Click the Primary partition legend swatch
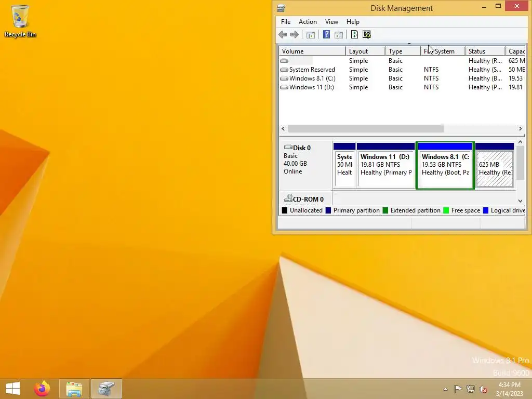 328,210
